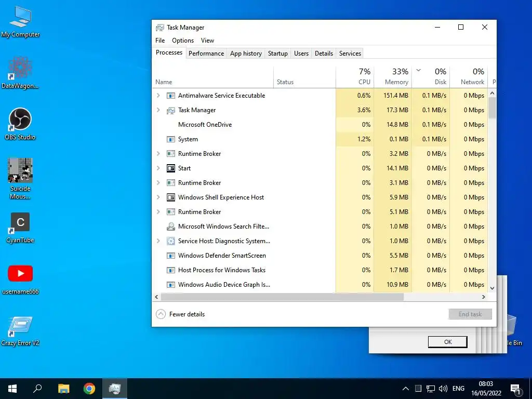
Task: Sort processes by Disk column
Action: 431,77
